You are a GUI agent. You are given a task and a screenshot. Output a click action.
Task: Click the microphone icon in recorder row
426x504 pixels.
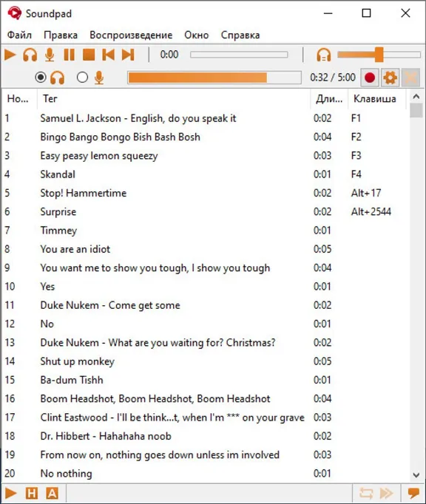pyautogui.click(x=99, y=78)
